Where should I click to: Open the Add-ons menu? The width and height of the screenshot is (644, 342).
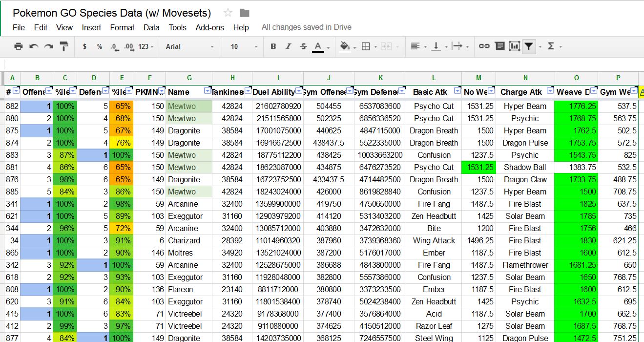209,27
